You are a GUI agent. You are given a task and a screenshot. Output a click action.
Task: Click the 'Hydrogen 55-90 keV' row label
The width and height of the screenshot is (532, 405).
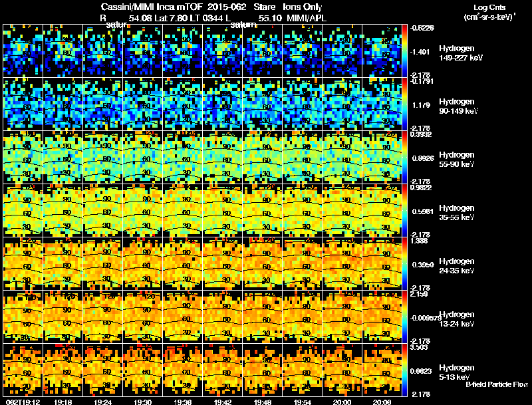click(457, 160)
